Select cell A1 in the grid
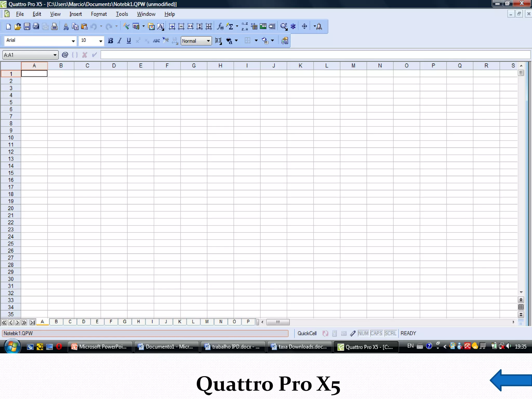 tap(34, 74)
